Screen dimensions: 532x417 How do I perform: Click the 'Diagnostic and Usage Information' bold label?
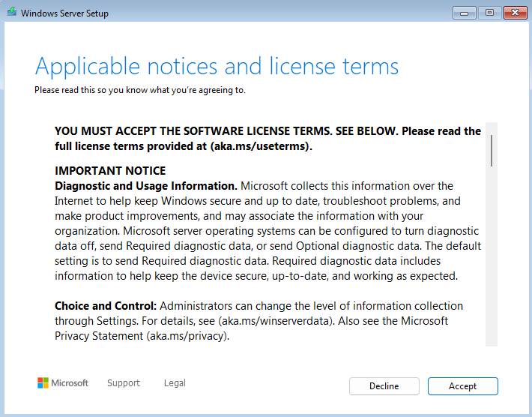click(x=145, y=186)
